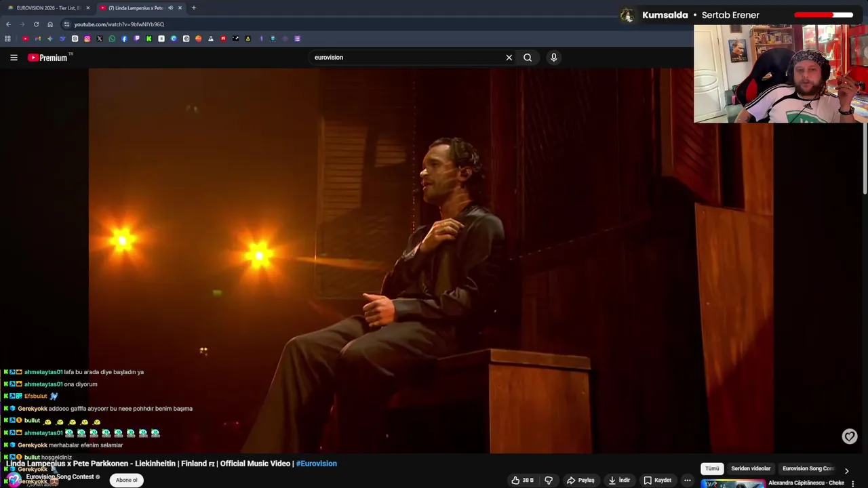Mute the YouTube tab audio icon
This screenshot has width=868, height=488.
click(170, 8)
